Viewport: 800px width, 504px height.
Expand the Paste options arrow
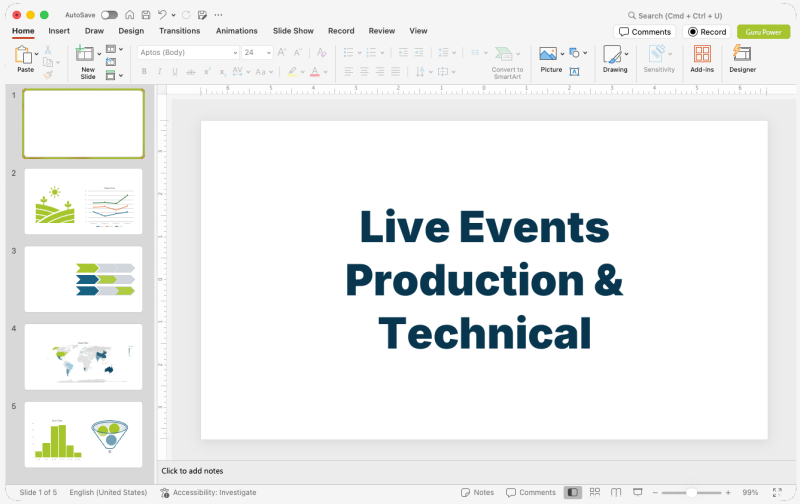(x=37, y=54)
